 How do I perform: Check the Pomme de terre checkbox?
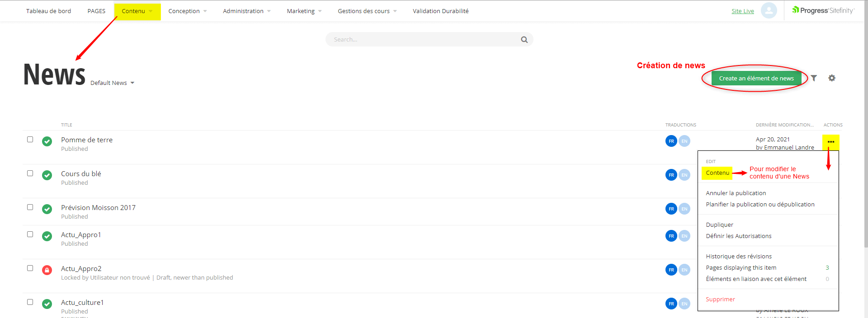30,140
